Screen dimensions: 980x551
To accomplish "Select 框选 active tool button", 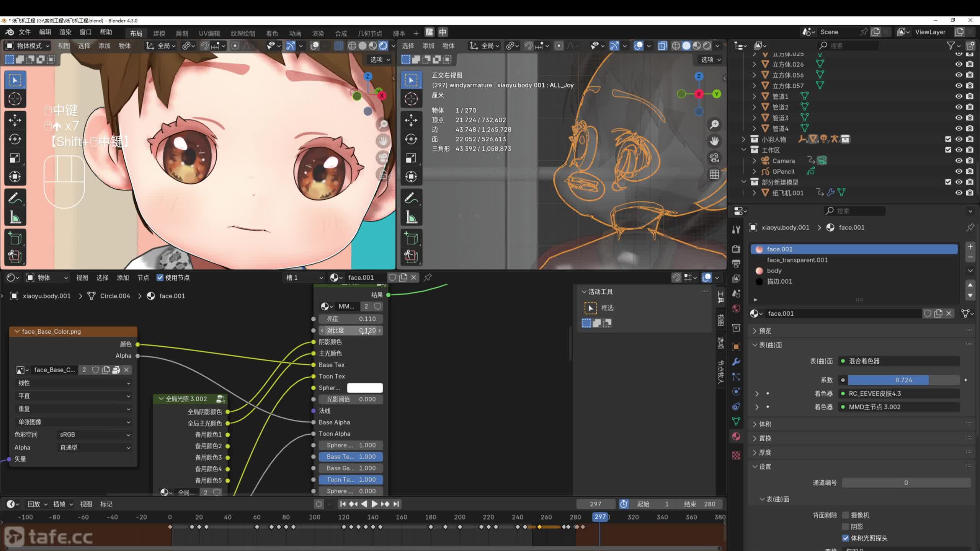I will point(591,308).
